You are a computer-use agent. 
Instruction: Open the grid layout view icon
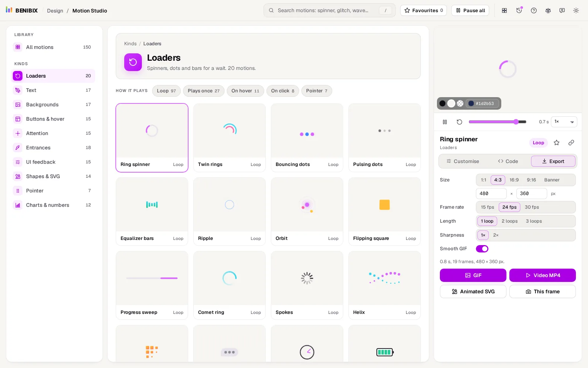click(505, 11)
